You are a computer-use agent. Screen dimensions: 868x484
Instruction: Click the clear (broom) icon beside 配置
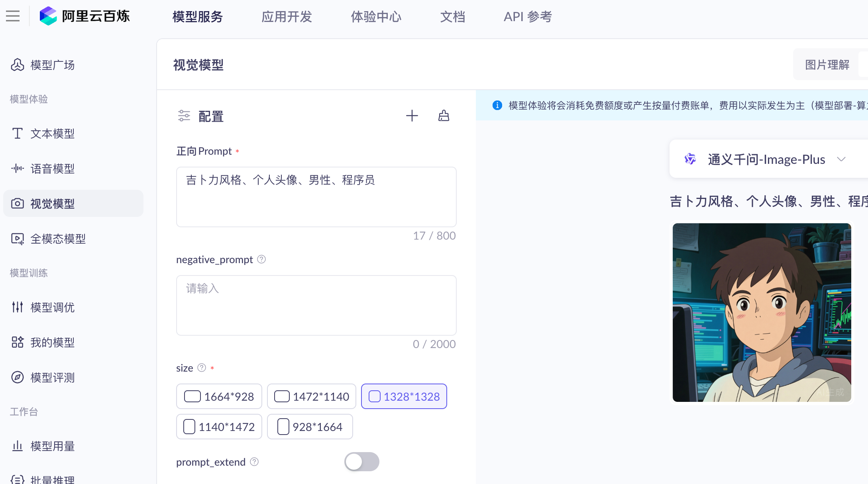444,116
